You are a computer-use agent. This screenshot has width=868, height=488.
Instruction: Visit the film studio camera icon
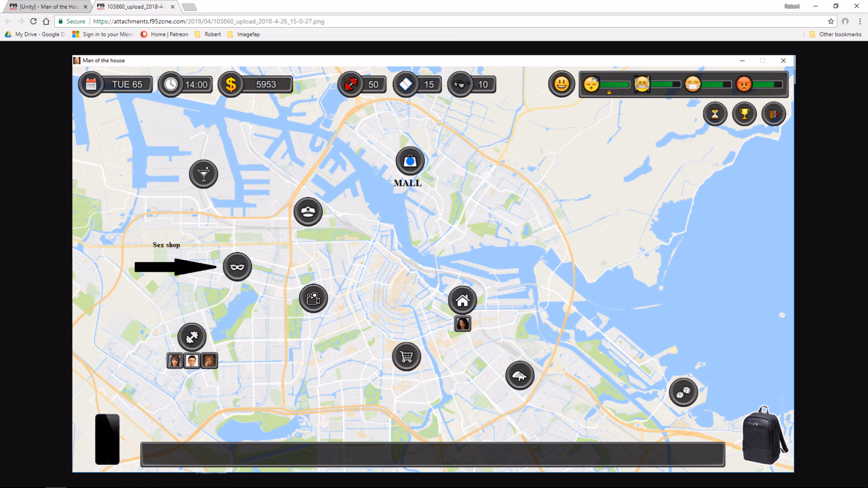point(314,298)
